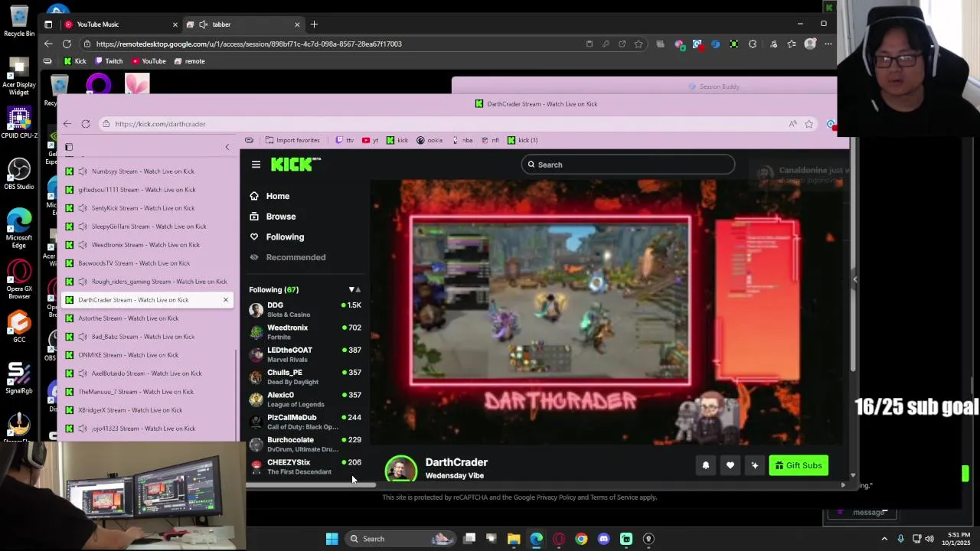Switch to BacwoodsTV Stream tab
This screenshot has width=980, height=551.
coord(145,263)
